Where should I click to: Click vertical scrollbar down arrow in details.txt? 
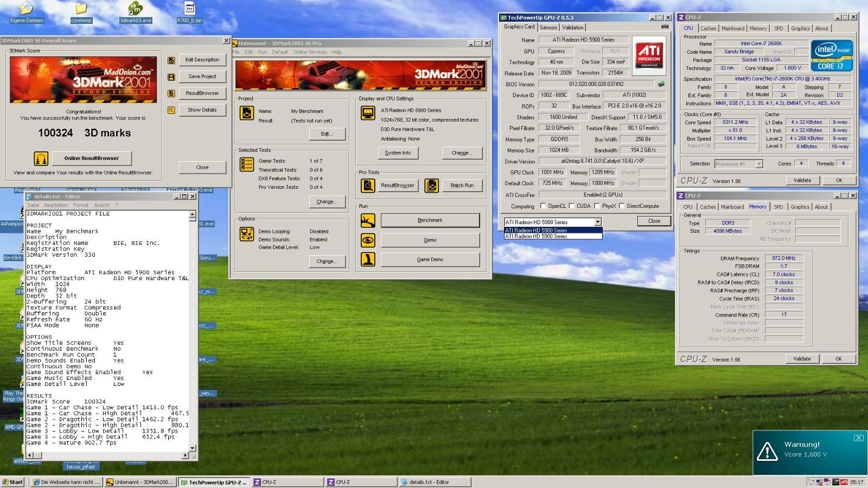point(192,449)
